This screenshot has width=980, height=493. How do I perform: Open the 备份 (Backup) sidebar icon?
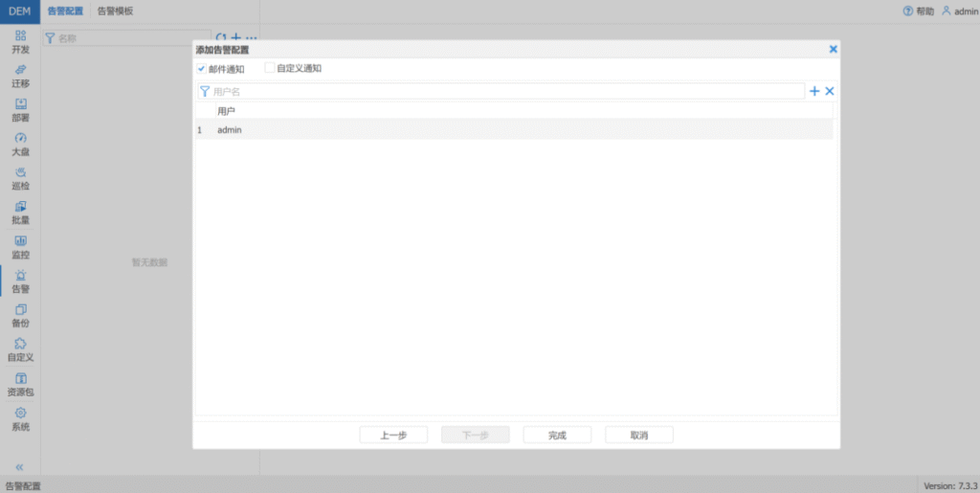20,316
